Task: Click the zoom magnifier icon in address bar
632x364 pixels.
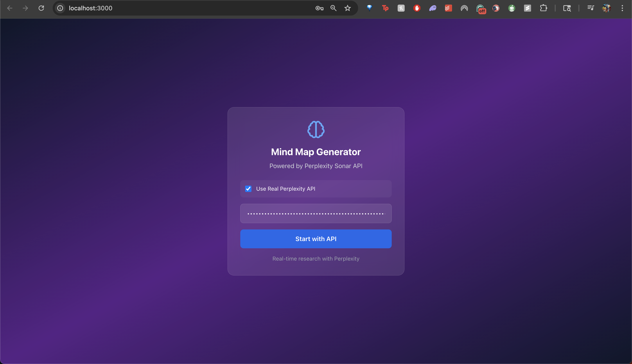Action: pyautogui.click(x=333, y=8)
